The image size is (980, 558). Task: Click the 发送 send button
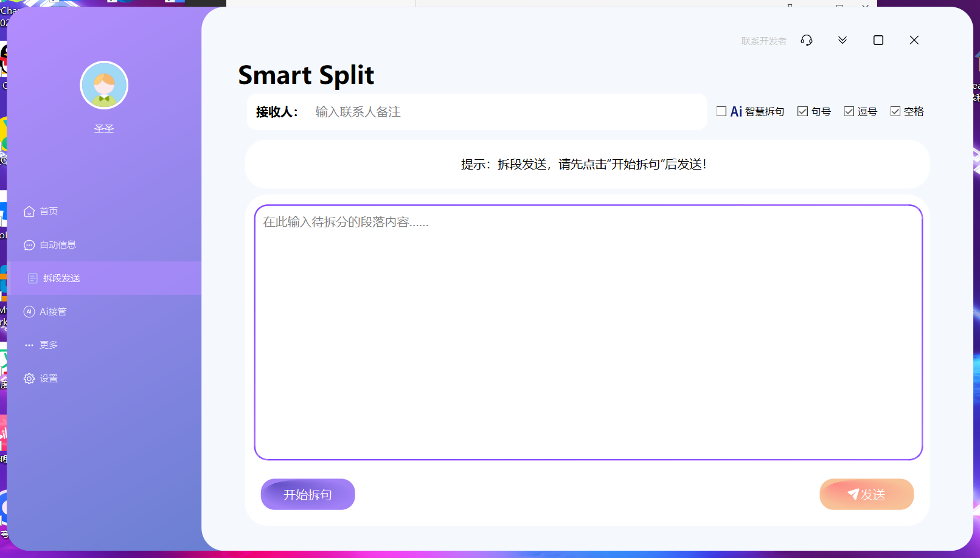[866, 494]
